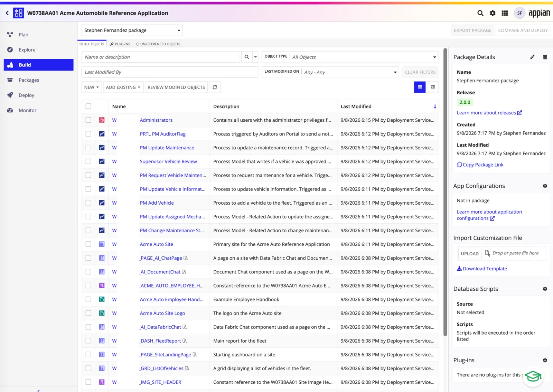553x392 pixels.
Task: Check the Acme Auto Site row checkbox
Action: pyautogui.click(x=88, y=244)
